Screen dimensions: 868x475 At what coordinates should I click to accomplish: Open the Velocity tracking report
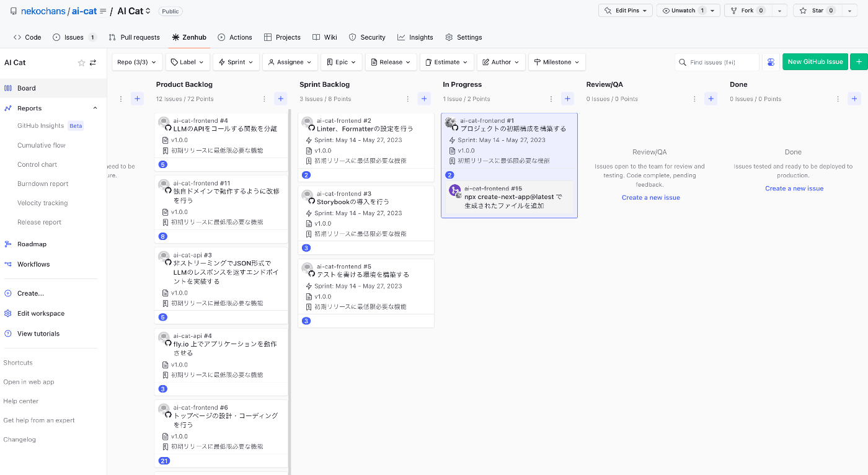tap(43, 203)
